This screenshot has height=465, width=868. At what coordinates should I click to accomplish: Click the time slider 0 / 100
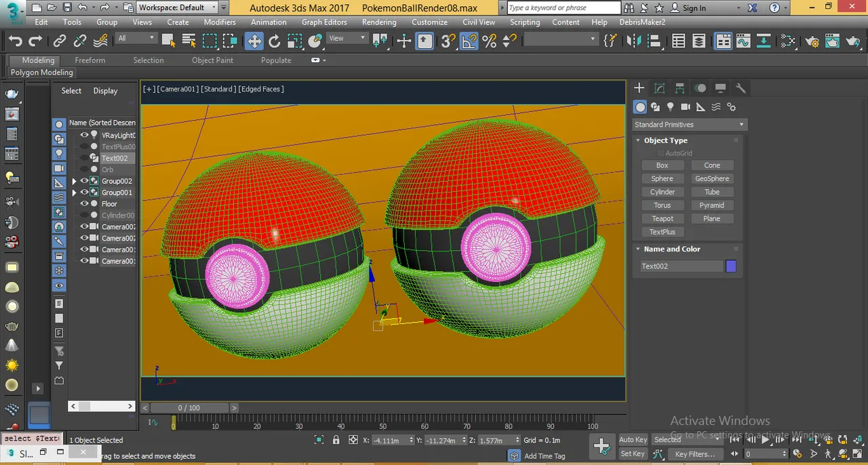[189, 407]
